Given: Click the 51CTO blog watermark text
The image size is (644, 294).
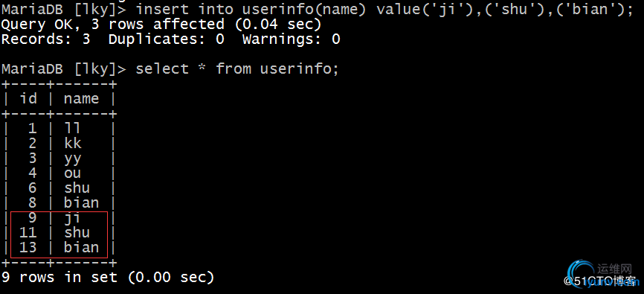Looking at the screenshot, I should pos(599,281).
